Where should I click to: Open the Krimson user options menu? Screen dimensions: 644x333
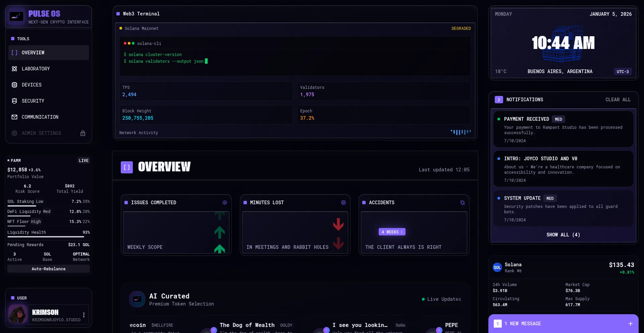coord(84,315)
